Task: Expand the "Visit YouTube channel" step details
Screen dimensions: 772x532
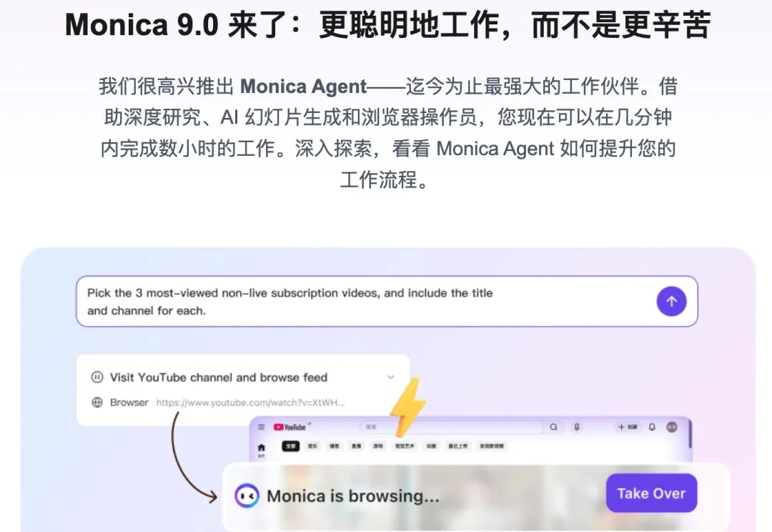Action: pyautogui.click(x=390, y=377)
